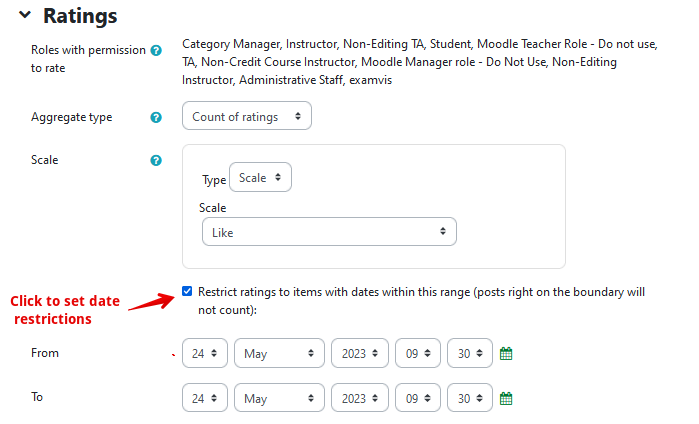
Task: Collapse the Ratings section chevron
Action: tap(25, 15)
